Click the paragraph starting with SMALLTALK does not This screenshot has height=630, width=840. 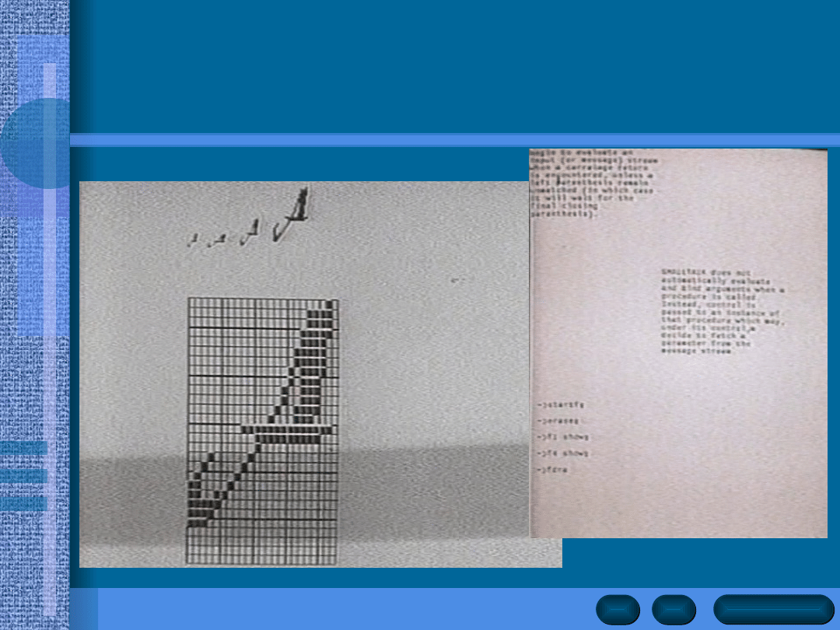coord(722,311)
